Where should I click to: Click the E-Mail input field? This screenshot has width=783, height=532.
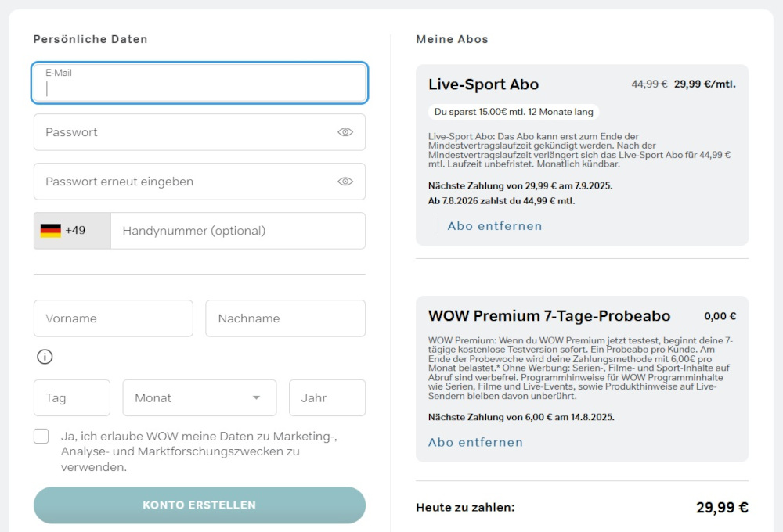(x=199, y=83)
